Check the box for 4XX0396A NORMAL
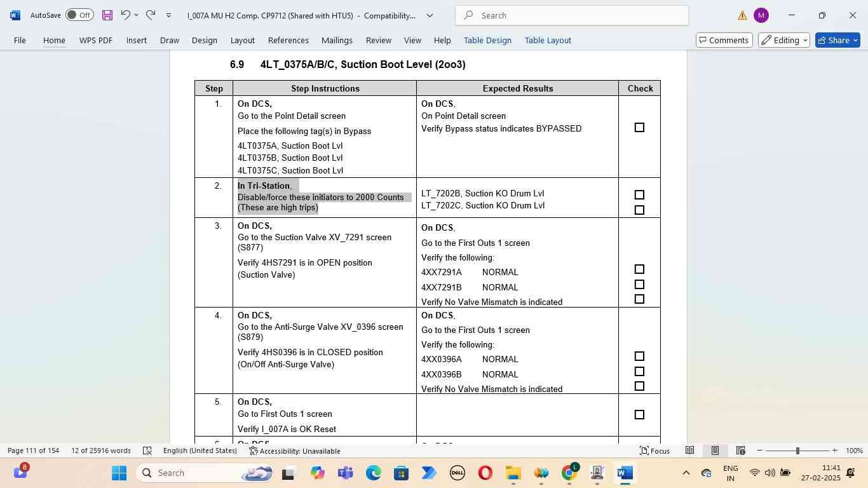Screen dimensions: 868x488 click(x=639, y=356)
